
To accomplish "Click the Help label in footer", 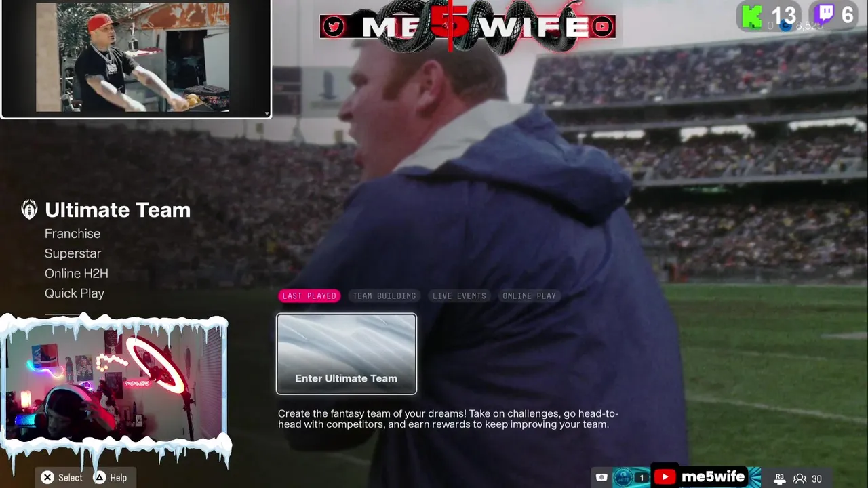I will (x=119, y=478).
